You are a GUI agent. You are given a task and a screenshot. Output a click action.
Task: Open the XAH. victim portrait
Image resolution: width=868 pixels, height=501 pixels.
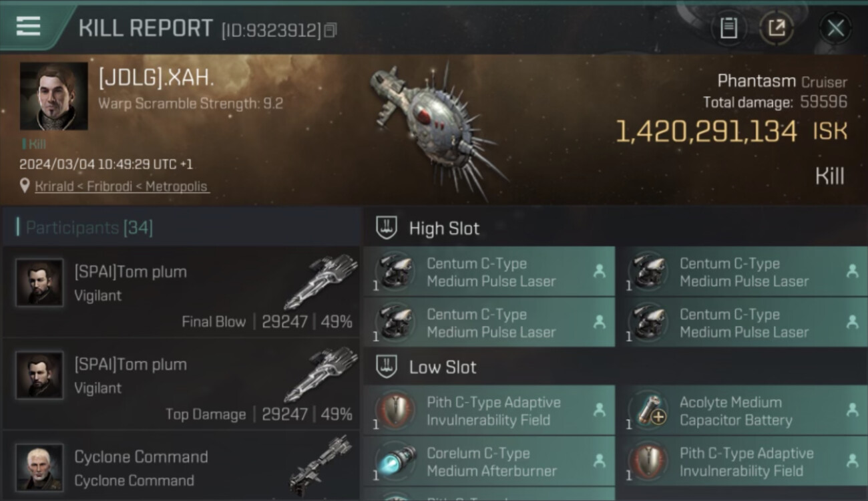[54, 96]
